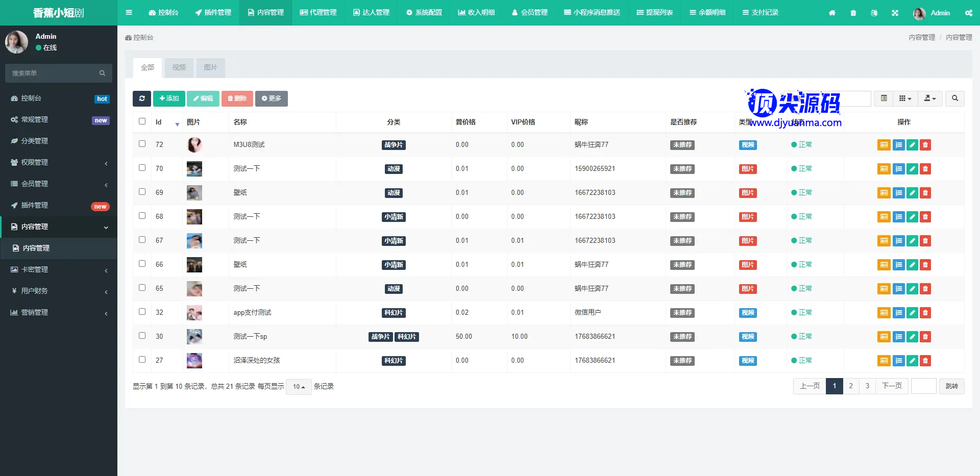Click the fullscreen toggle icon in header

point(895,13)
